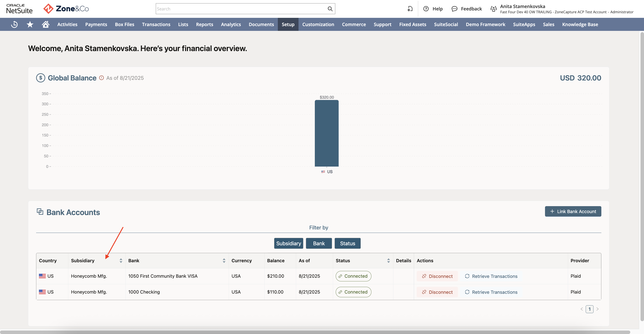Open the SuiteSocial menu
The height and width of the screenshot is (334, 644).
(x=446, y=24)
